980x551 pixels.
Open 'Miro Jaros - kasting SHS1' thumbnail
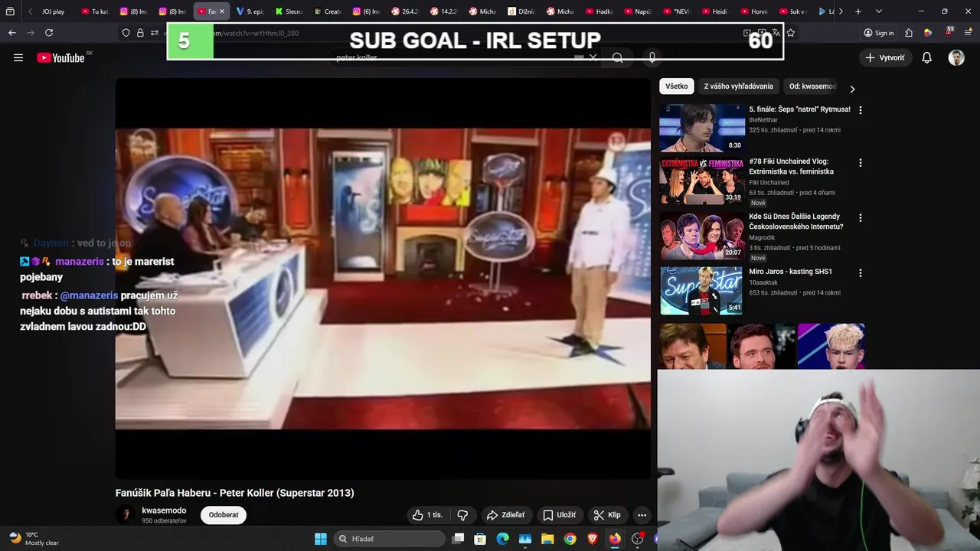click(701, 291)
